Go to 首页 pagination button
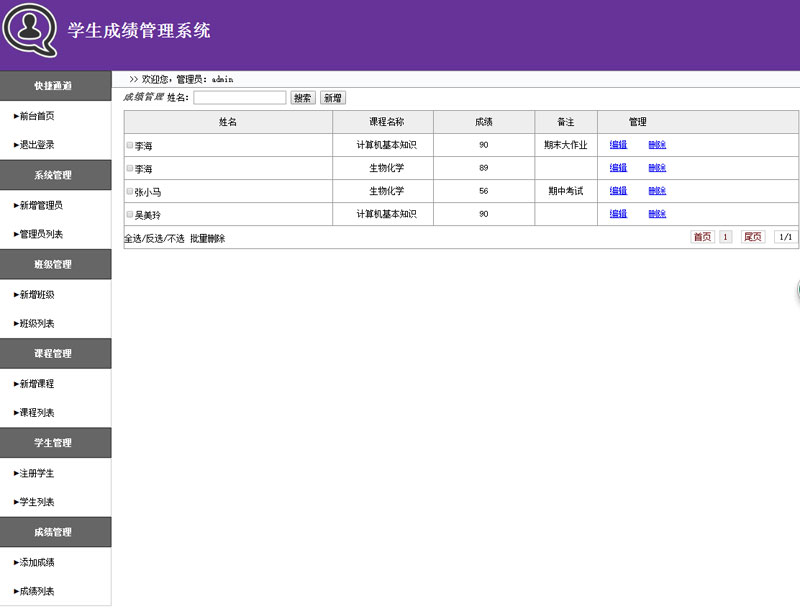This screenshot has width=800, height=609. [703, 237]
